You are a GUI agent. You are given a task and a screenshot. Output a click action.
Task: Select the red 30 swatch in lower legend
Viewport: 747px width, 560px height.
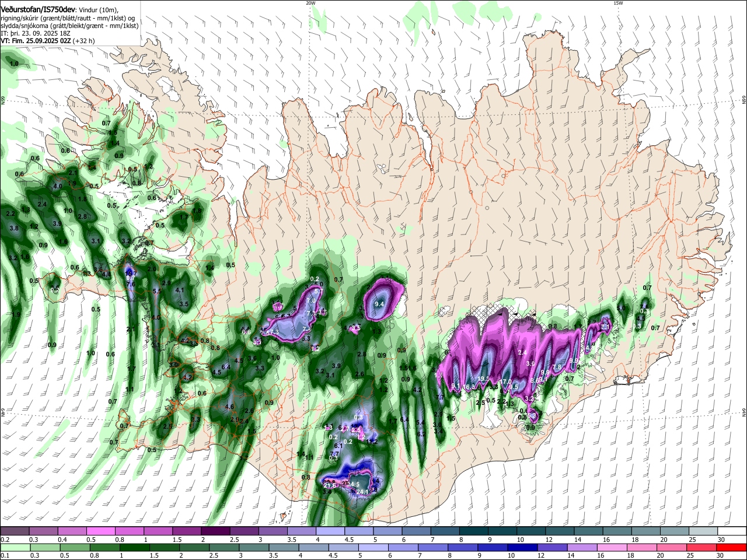coord(731,548)
